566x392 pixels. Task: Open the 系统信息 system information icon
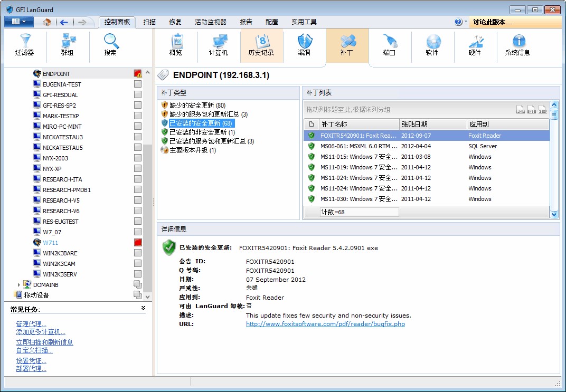tap(518, 41)
